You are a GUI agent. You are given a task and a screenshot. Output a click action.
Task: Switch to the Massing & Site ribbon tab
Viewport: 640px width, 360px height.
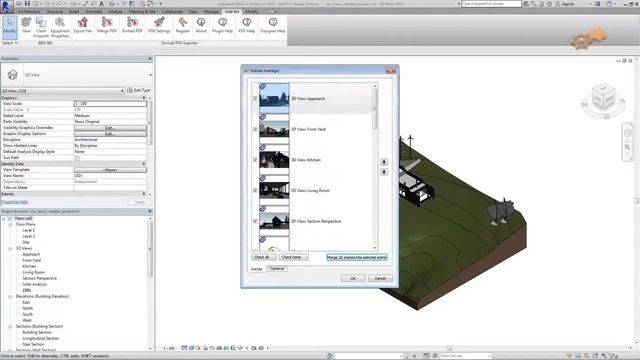(142, 12)
